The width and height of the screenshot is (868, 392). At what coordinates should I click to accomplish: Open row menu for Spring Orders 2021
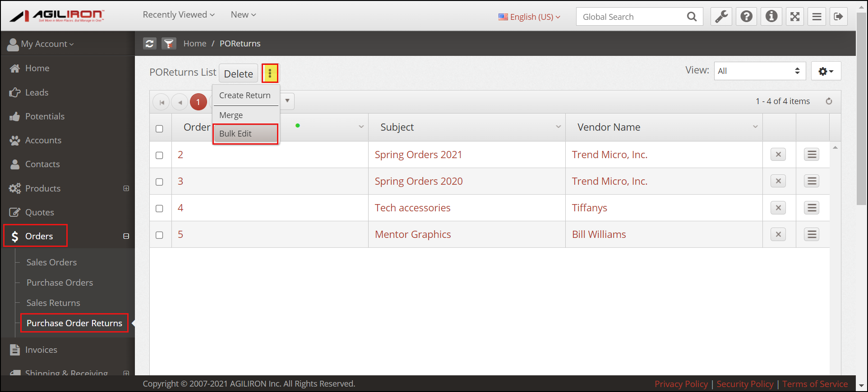pyautogui.click(x=812, y=155)
